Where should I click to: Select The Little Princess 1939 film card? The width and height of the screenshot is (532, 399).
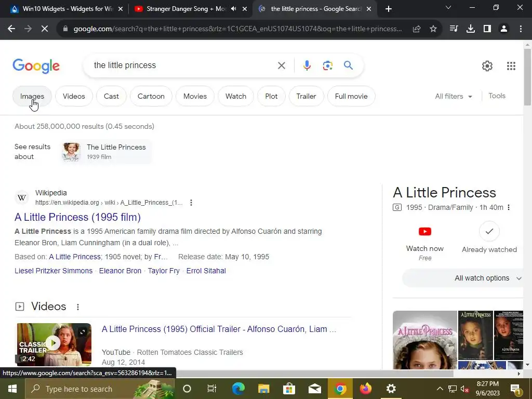105,152
